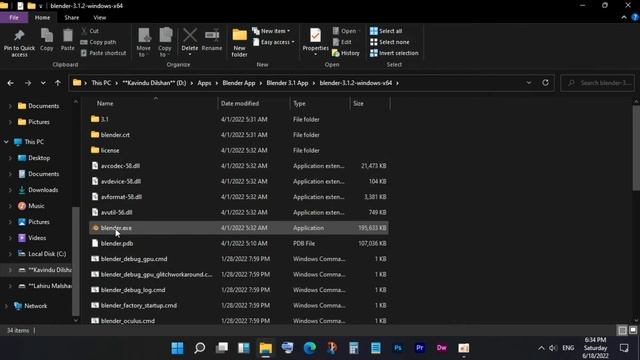This screenshot has width=640, height=360.
Task: Click Copy path in the ribbon
Action: tap(98, 42)
